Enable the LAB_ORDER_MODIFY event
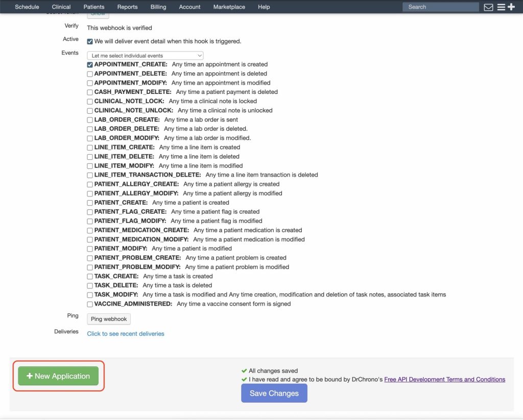 [x=90, y=138]
